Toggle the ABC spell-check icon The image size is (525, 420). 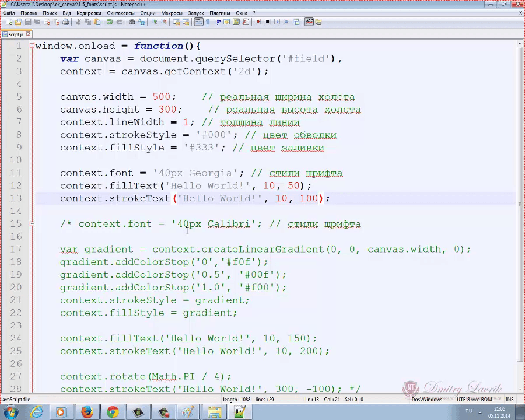point(309,22)
